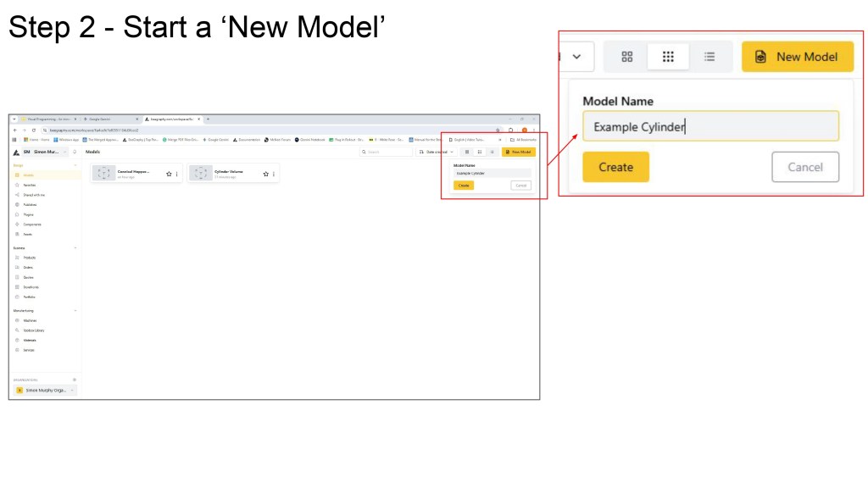Open Shared with me in sidebar
This screenshot has width=868, height=488.
pyautogui.click(x=34, y=195)
